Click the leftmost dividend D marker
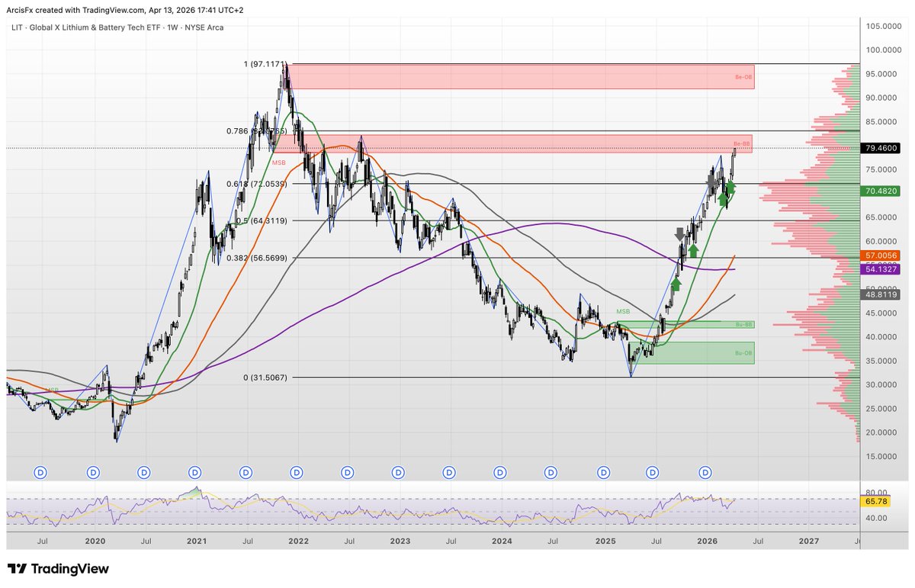Viewport: 915px width, 588px height. 41,473
